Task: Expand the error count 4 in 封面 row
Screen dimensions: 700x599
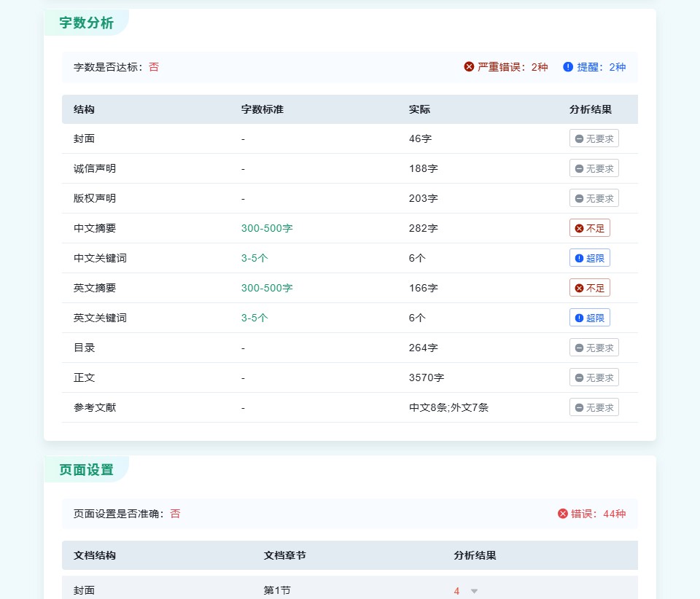Action: [x=456, y=591]
